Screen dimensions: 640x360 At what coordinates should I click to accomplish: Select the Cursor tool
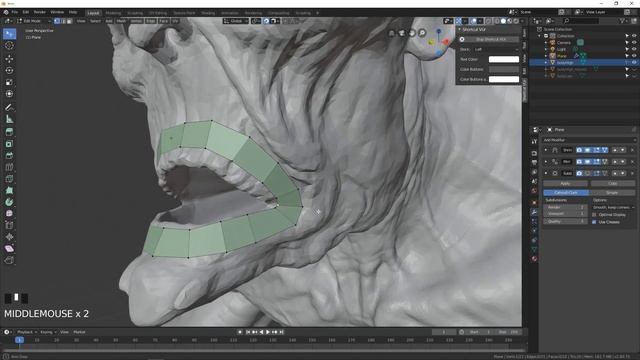tap(9, 45)
